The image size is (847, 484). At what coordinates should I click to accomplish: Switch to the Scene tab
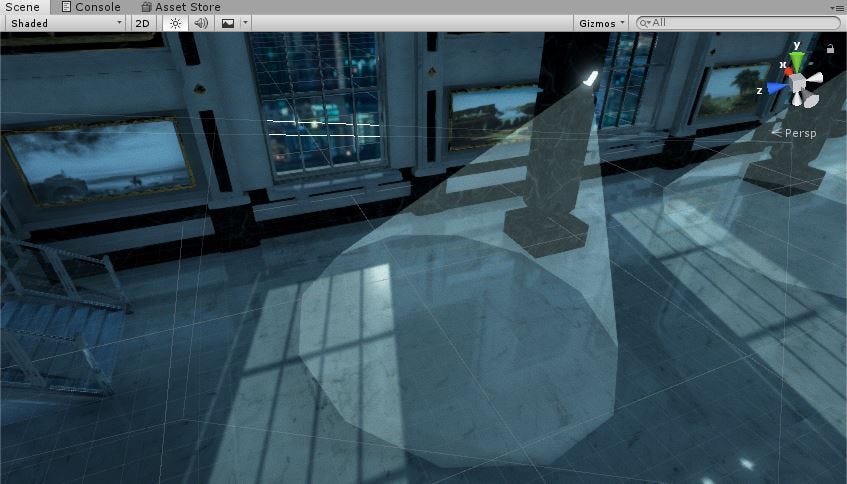[x=24, y=7]
